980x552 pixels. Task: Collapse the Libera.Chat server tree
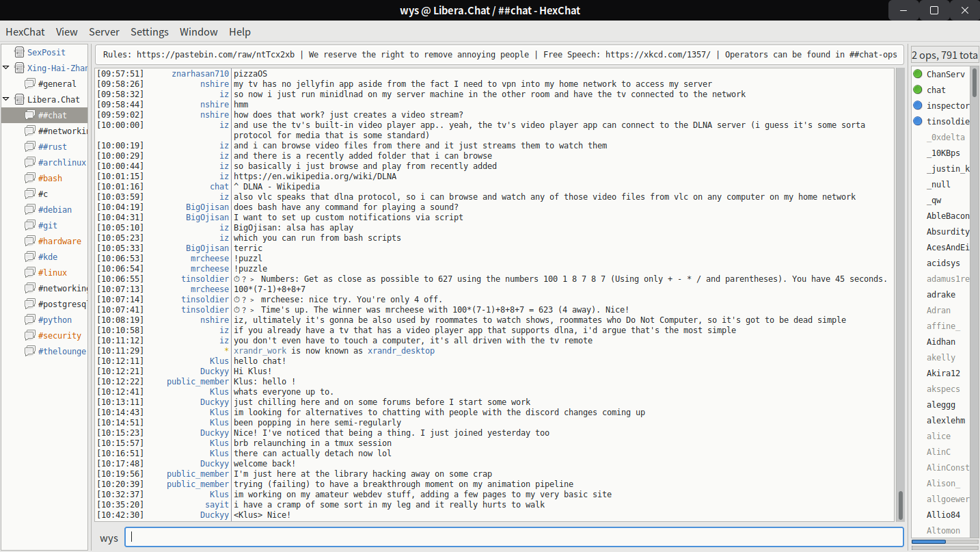[6, 99]
